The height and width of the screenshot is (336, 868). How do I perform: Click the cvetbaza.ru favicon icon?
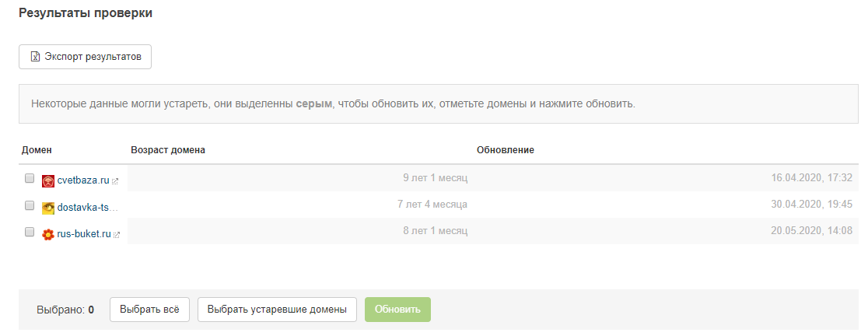(47, 180)
